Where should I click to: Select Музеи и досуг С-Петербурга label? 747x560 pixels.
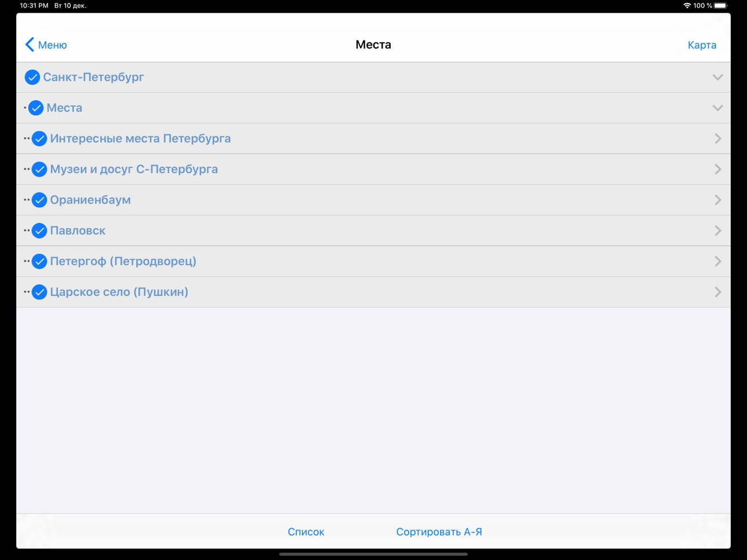(134, 169)
